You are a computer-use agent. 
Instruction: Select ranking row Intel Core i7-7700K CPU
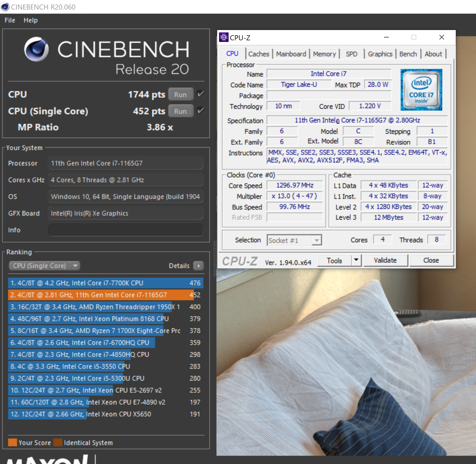(x=106, y=283)
